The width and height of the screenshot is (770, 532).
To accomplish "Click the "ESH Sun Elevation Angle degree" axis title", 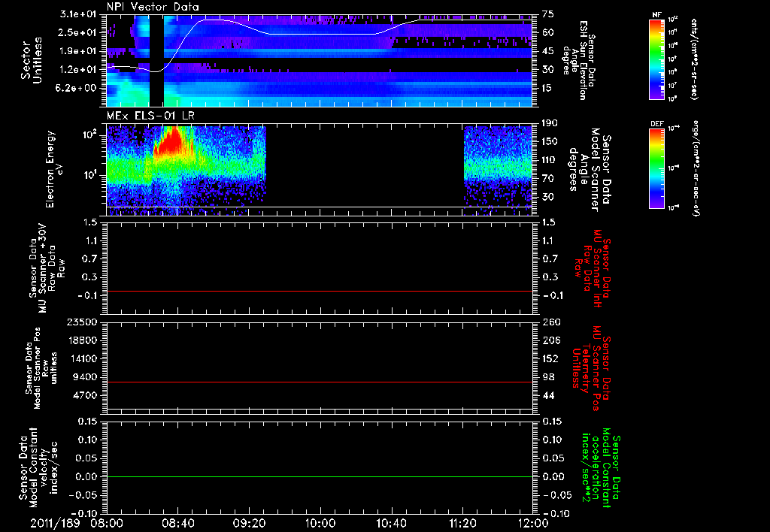I will (580, 60).
